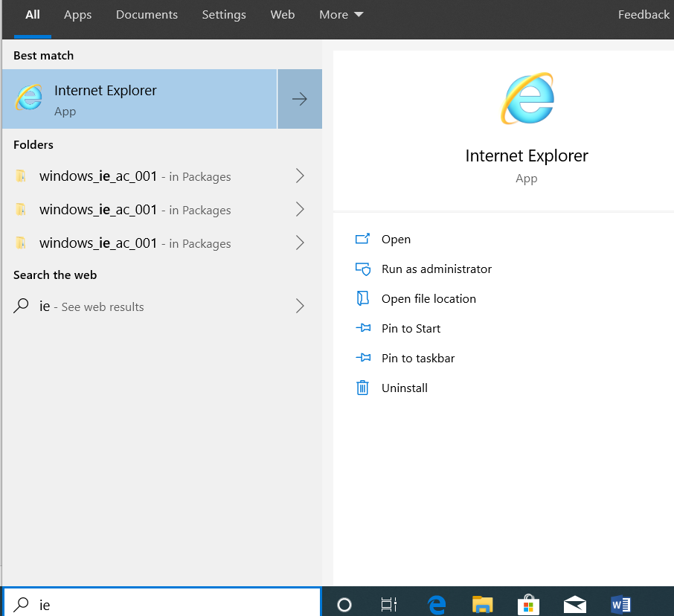Select the Settings search filter tab
Screen dimensions: 674x616
click(224, 15)
